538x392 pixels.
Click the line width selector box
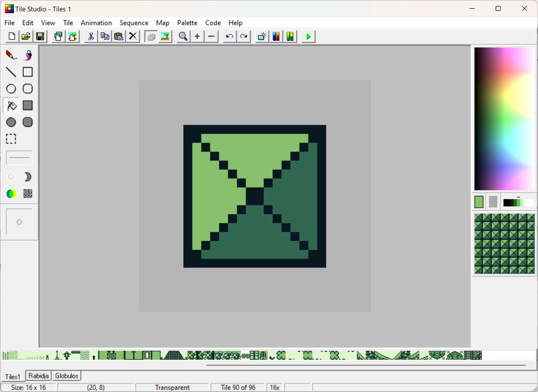(x=19, y=158)
